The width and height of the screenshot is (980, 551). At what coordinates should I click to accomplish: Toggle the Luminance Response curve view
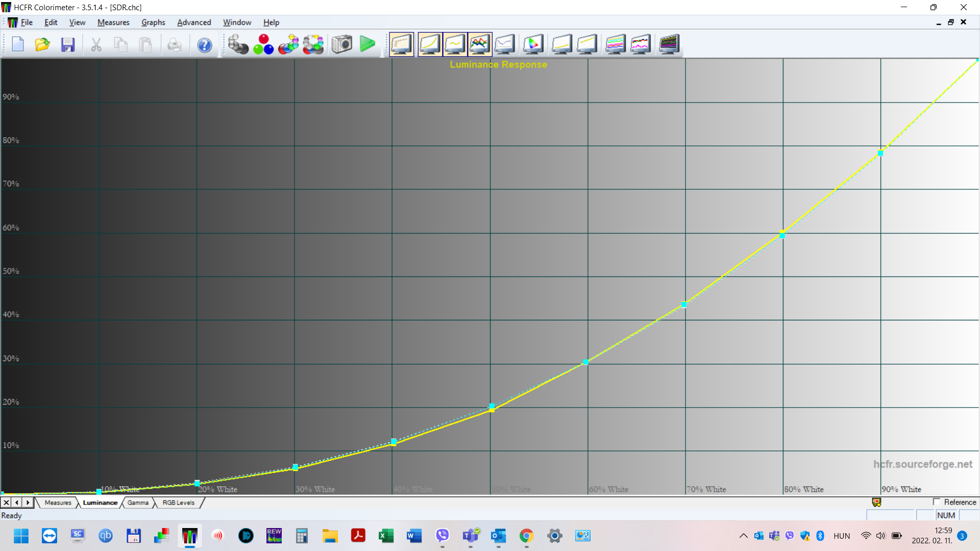pos(429,44)
